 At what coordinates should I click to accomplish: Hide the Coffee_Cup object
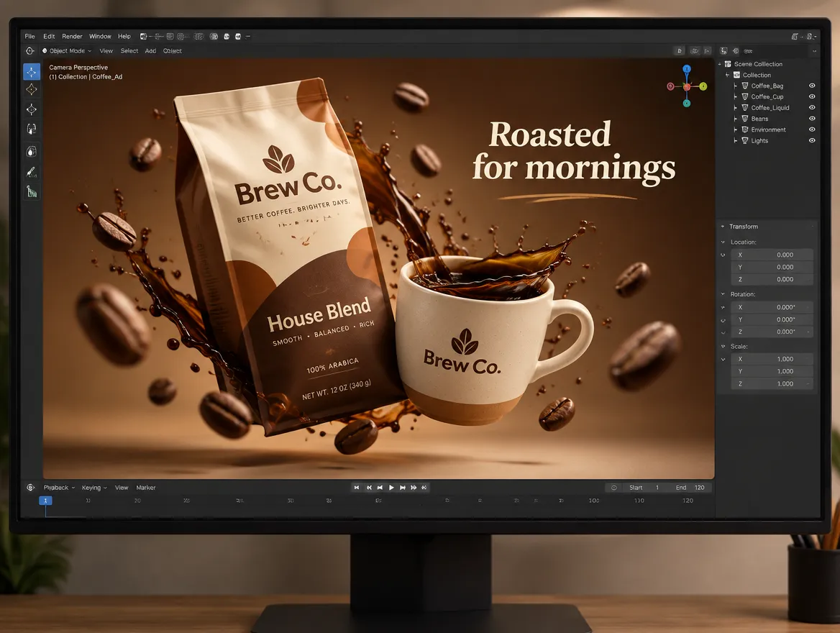coord(812,96)
